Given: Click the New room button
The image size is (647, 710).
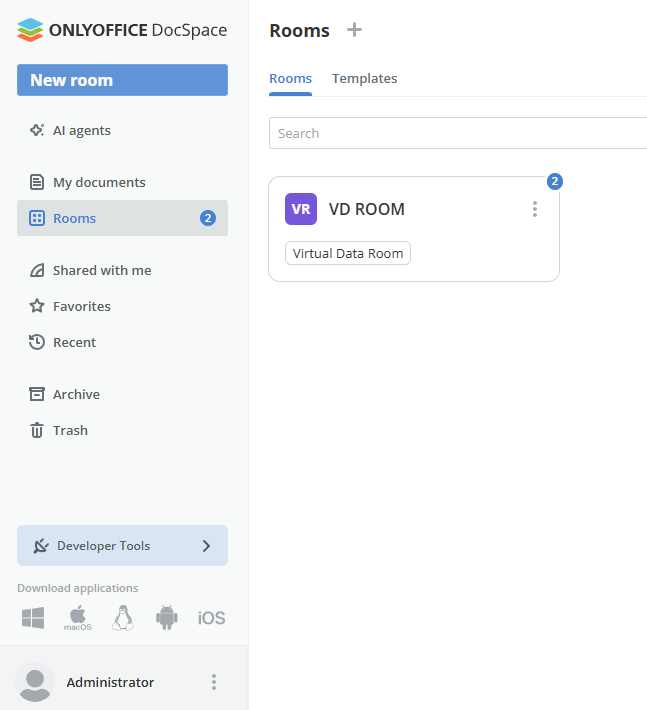Looking at the screenshot, I should click(x=122, y=80).
